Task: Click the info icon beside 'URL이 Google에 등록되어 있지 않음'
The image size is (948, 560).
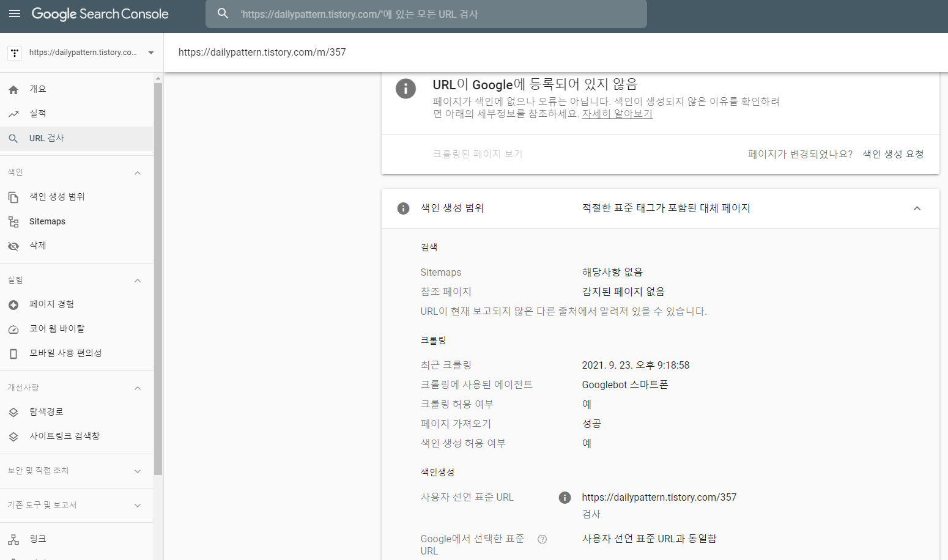Action: (x=405, y=89)
